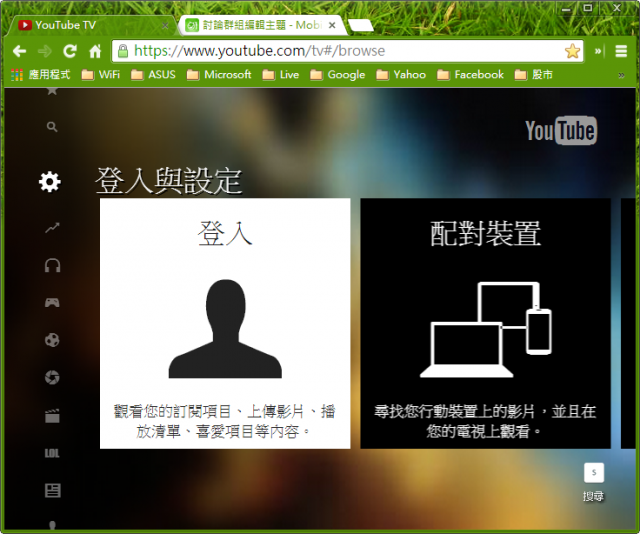Viewport: 640px width, 534px height.
Task: Open the search magnifier in YouTube sidebar
Action: (52, 127)
